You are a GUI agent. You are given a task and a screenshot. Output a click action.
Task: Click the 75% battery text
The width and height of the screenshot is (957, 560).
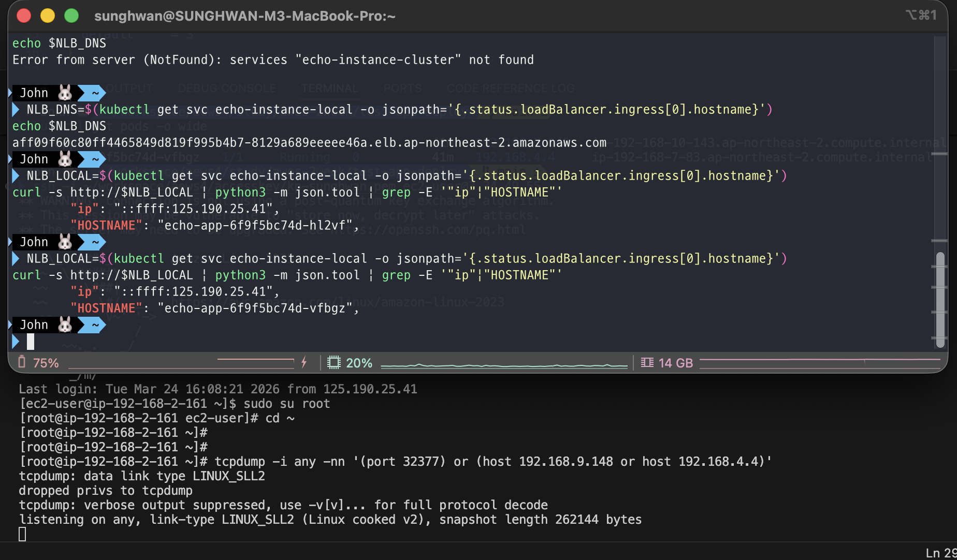46,363
